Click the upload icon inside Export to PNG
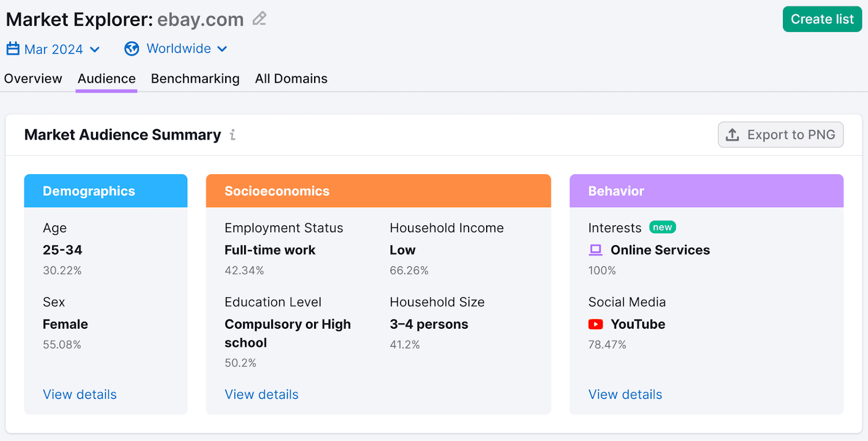868x441 pixels. (x=733, y=135)
